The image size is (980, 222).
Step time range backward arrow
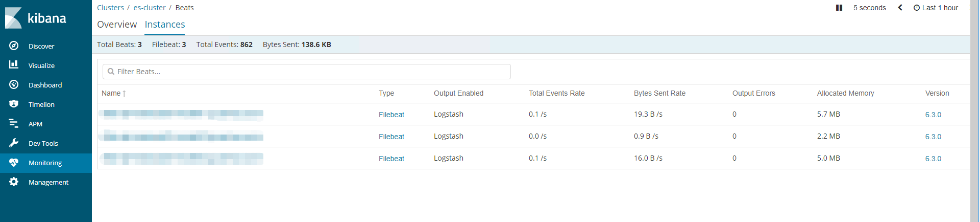point(900,8)
